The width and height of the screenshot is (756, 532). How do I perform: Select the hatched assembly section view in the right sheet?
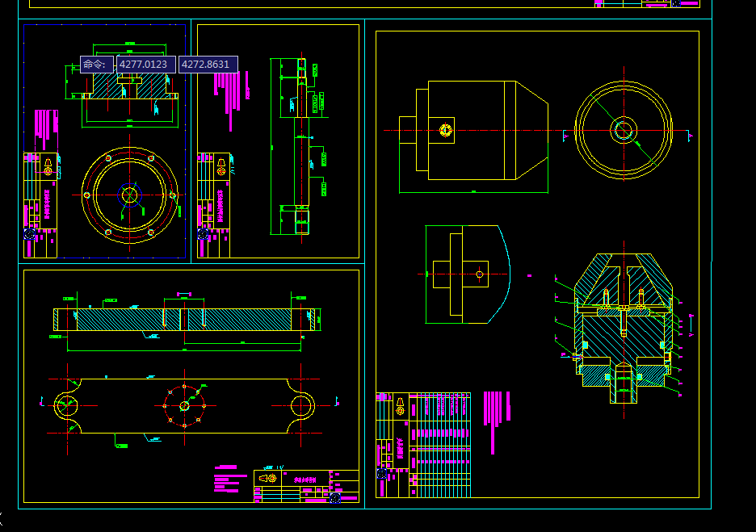624,329
